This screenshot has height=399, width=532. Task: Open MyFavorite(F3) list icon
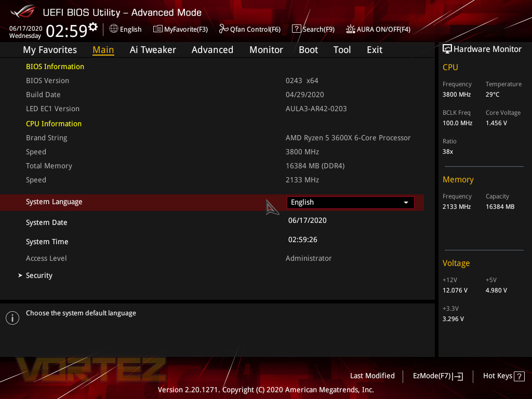[158, 29]
